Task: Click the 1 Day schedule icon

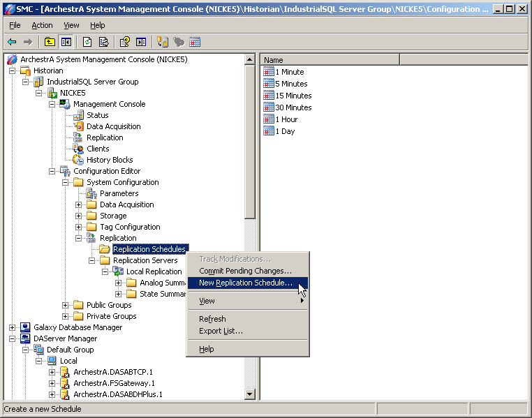Action: pos(269,131)
